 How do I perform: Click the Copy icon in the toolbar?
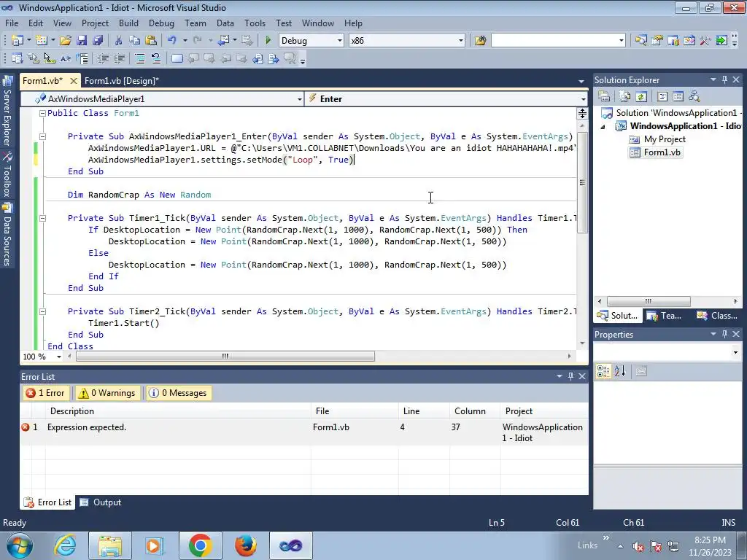[x=135, y=41]
